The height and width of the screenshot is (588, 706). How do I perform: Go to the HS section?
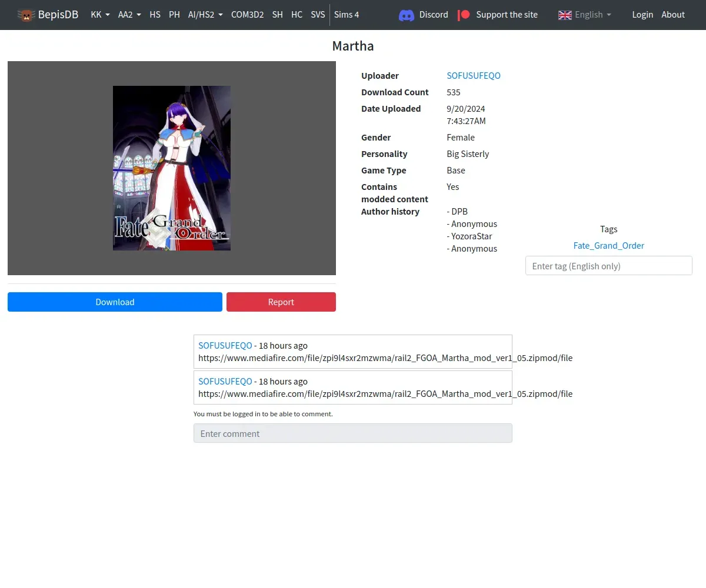pos(155,15)
